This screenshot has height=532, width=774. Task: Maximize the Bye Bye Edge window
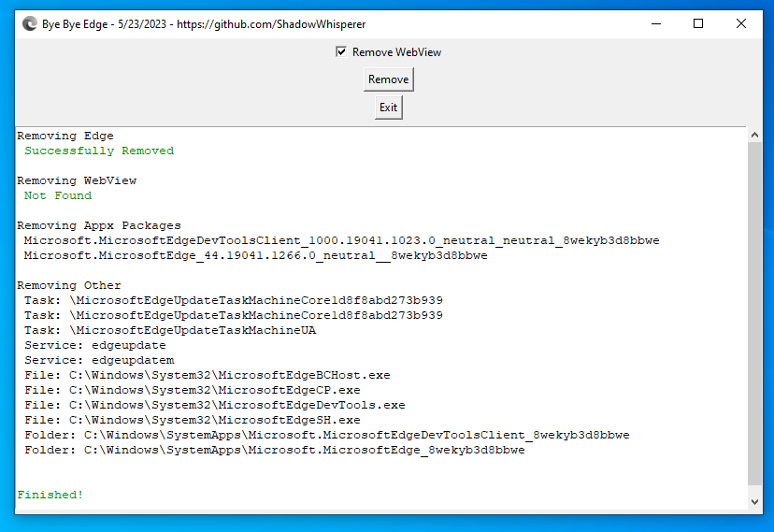click(698, 23)
